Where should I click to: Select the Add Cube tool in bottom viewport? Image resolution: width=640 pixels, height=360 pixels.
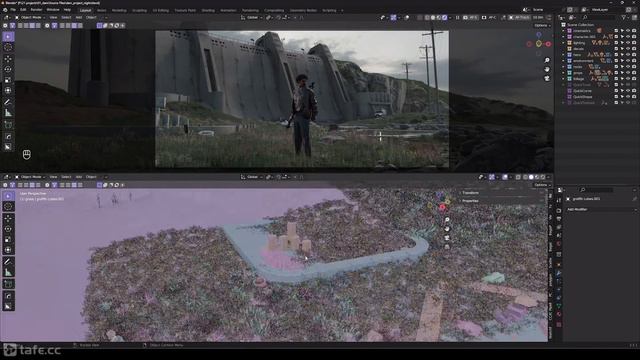pos(8,284)
